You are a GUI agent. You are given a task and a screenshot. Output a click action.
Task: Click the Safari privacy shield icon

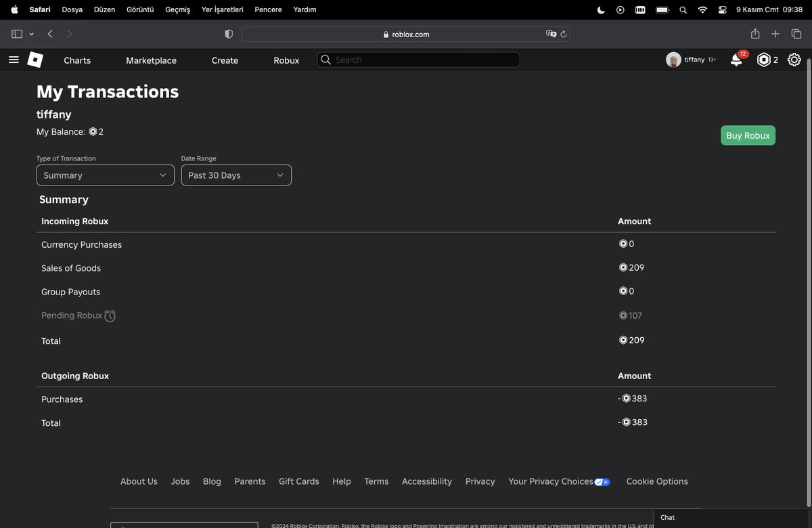[x=229, y=34]
